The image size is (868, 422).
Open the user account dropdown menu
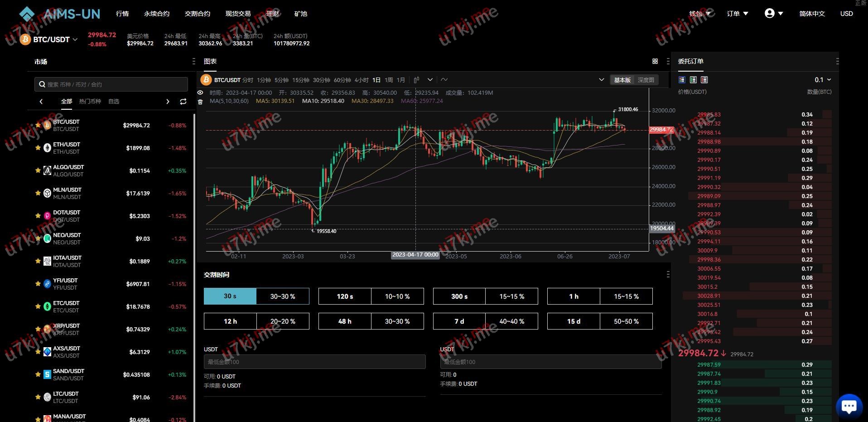click(773, 14)
